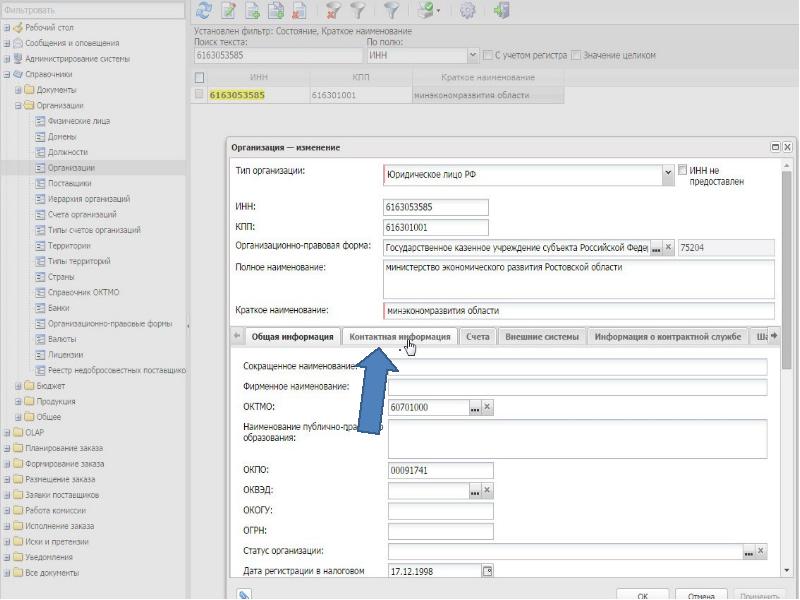This screenshot has width=800, height=600.
Task: Tick the ИНН не предоставлен checkbox
Action: tap(683, 170)
